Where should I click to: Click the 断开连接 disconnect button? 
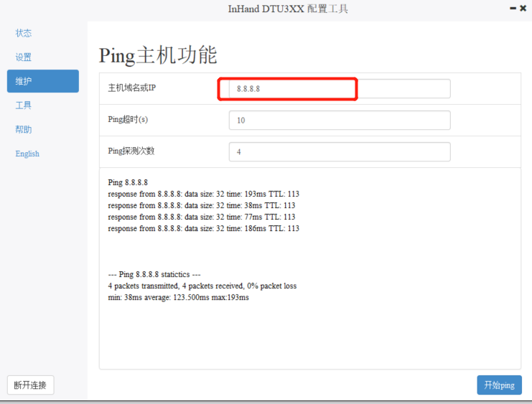pos(30,385)
